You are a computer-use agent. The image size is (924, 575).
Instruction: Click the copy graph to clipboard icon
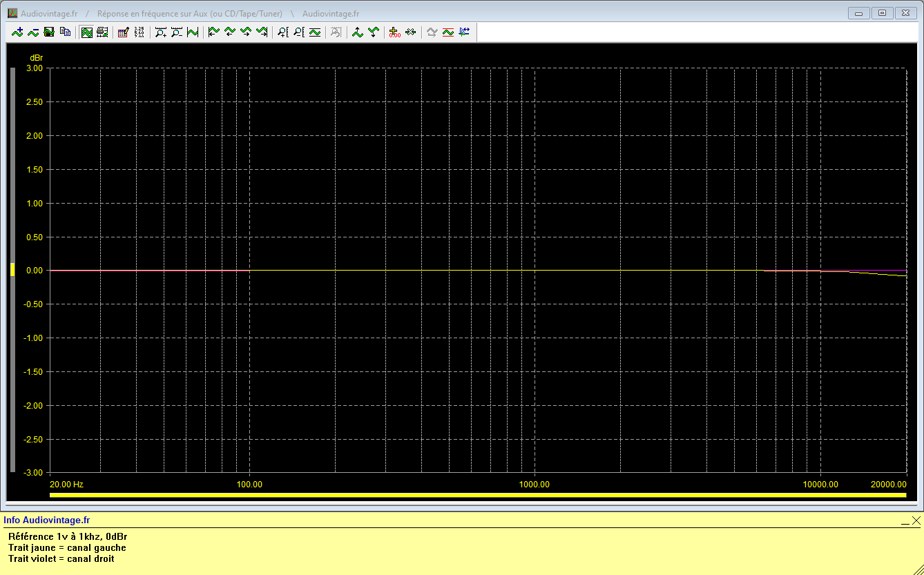[65, 32]
